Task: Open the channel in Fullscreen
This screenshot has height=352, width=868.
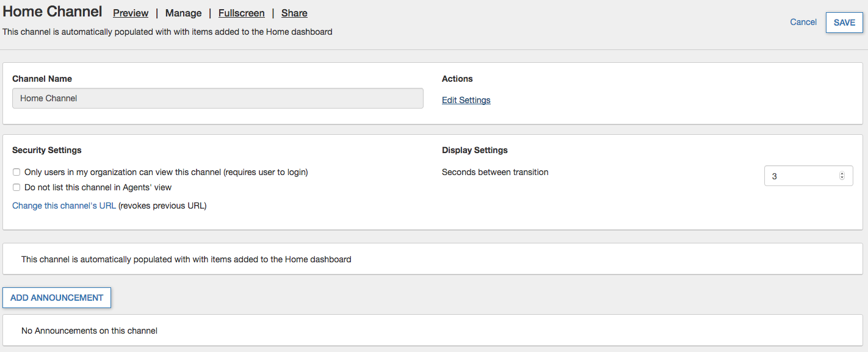Action: point(241,13)
